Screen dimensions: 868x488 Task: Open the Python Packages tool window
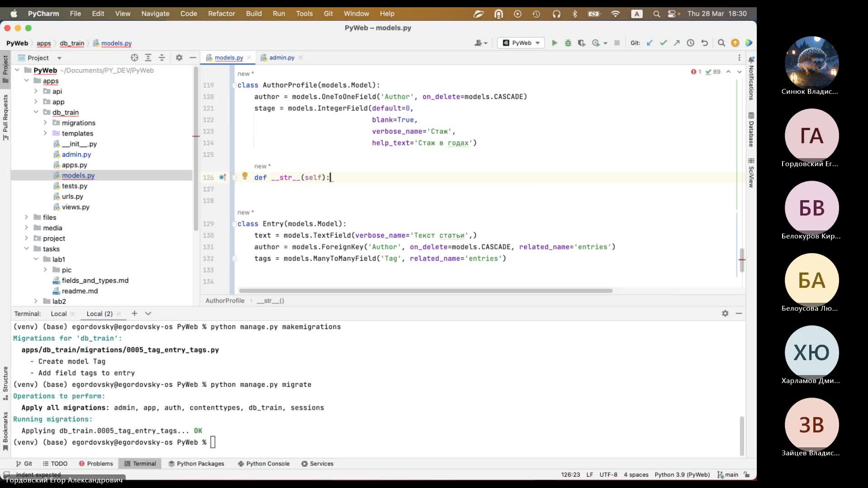196,464
